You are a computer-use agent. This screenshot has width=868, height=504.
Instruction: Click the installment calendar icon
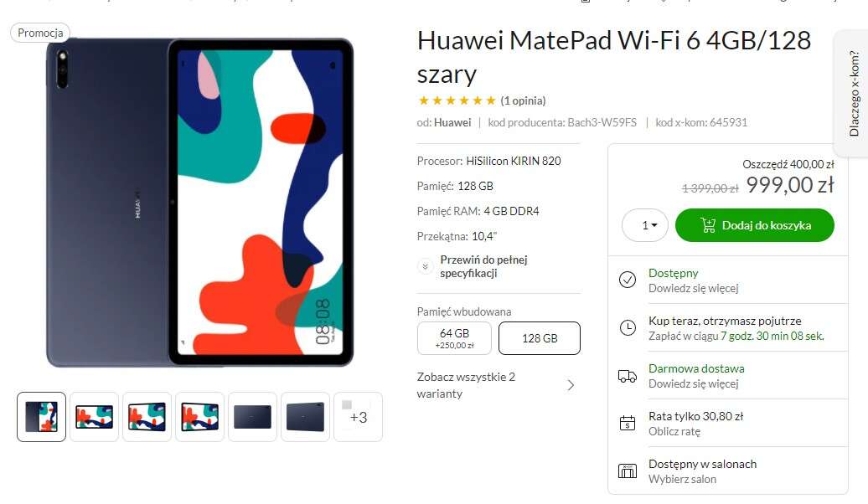(x=628, y=424)
